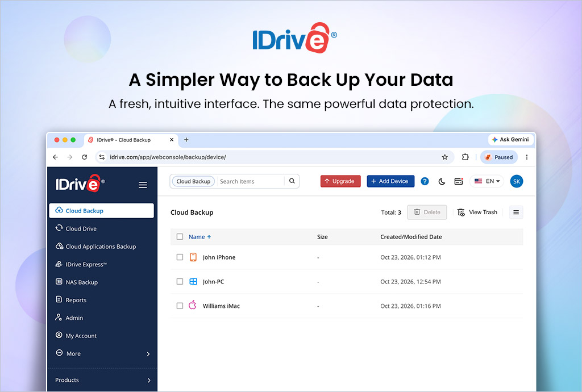Tick the John IPhone checkbox

[180, 257]
